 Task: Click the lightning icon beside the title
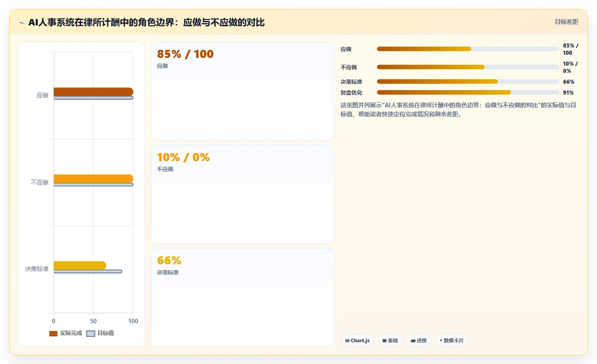[22, 23]
